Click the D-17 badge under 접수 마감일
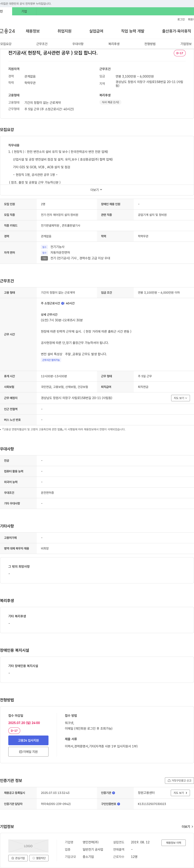The height and width of the screenshot is (868, 194). 14,730
